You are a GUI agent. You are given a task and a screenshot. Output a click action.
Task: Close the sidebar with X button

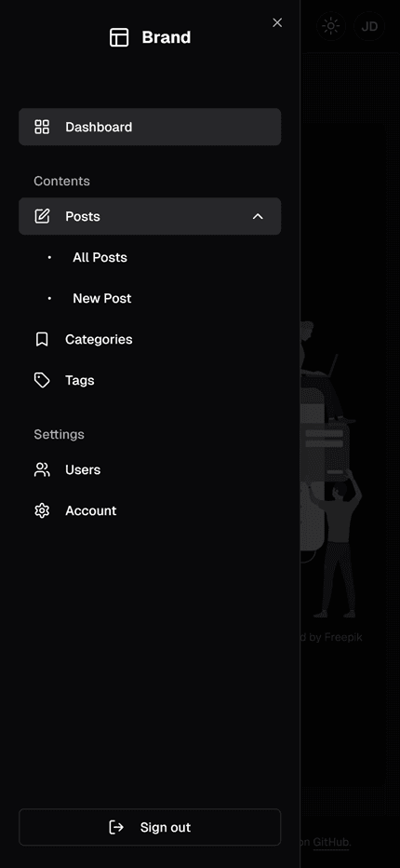[278, 22]
